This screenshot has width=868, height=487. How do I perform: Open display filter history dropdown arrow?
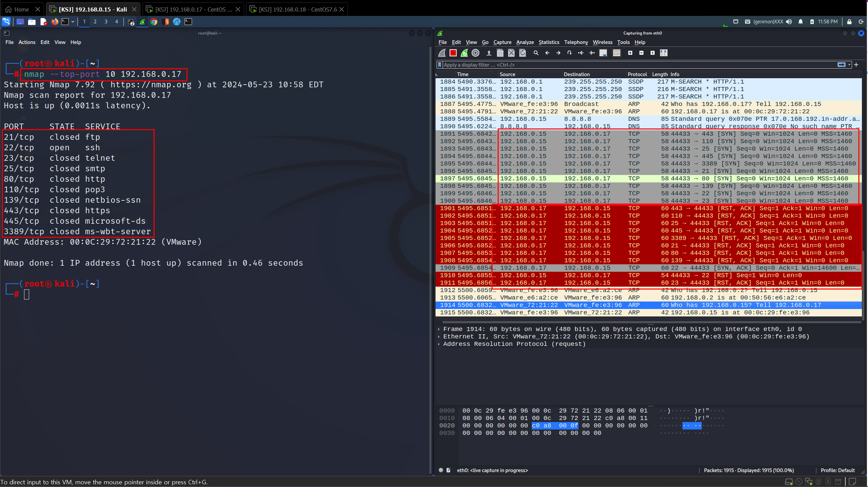[x=849, y=65]
